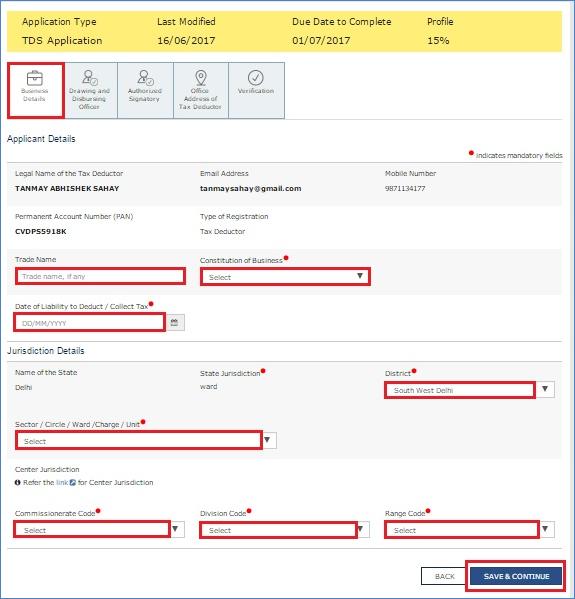Open the District dropdown arrow

coord(545,389)
